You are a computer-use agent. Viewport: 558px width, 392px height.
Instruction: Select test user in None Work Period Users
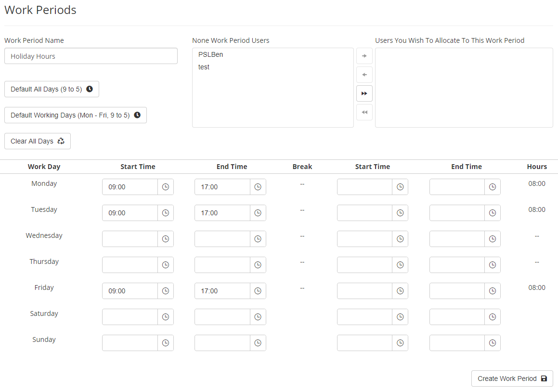pyautogui.click(x=204, y=67)
